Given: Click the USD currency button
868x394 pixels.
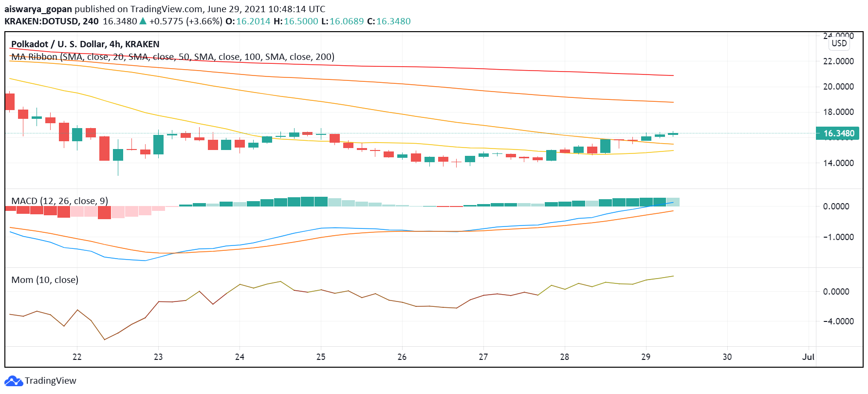Looking at the screenshot, I should point(839,43).
